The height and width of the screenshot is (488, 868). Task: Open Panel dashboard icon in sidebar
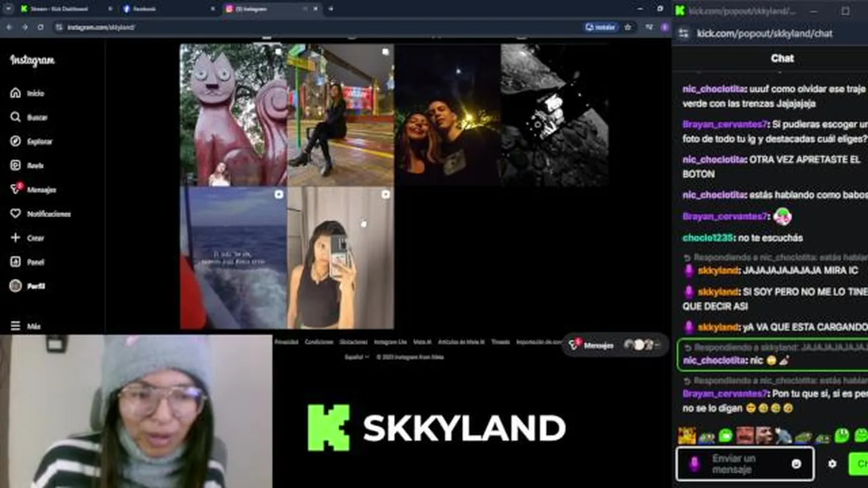pos(15,262)
